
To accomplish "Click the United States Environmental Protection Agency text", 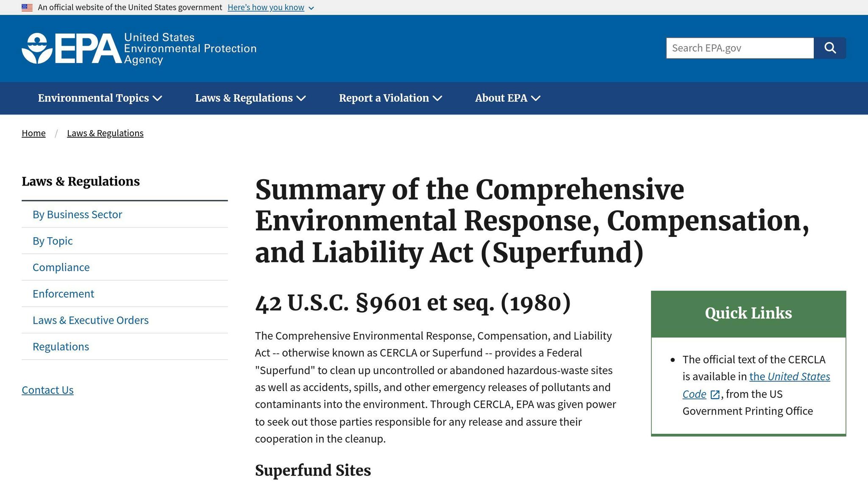I will pyautogui.click(x=190, y=48).
